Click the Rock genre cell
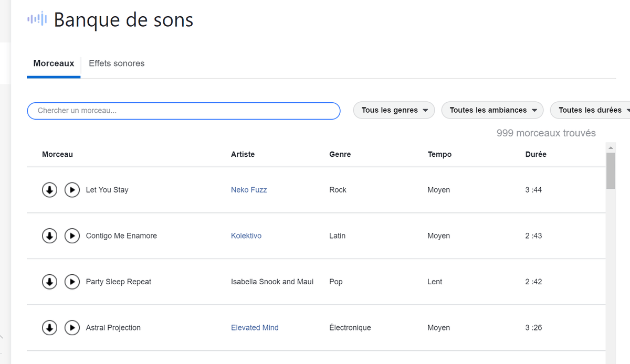630x364 pixels. click(338, 190)
